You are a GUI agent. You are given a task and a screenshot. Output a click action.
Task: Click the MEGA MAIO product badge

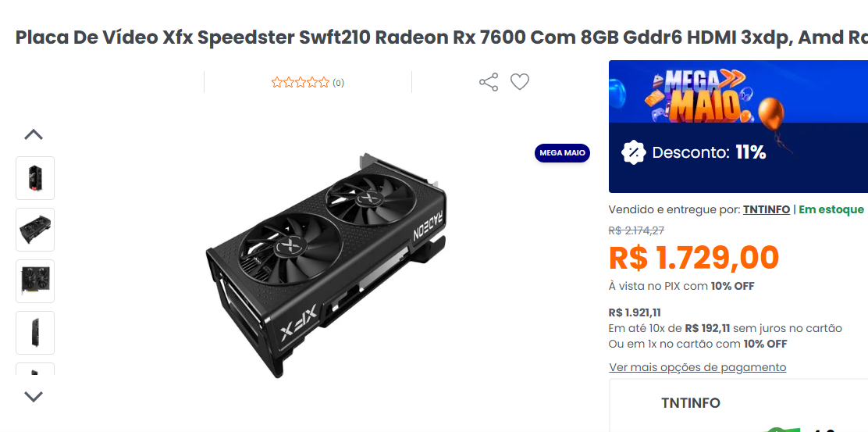click(x=562, y=153)
